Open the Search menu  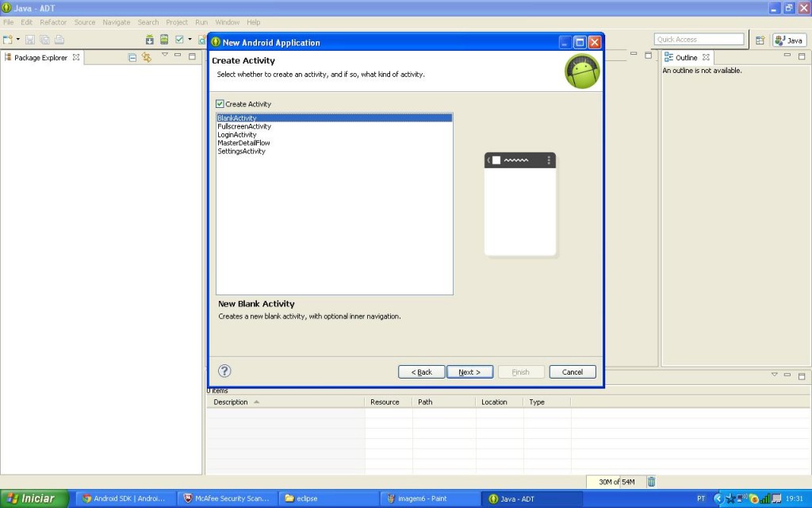[x=148, y=22]
